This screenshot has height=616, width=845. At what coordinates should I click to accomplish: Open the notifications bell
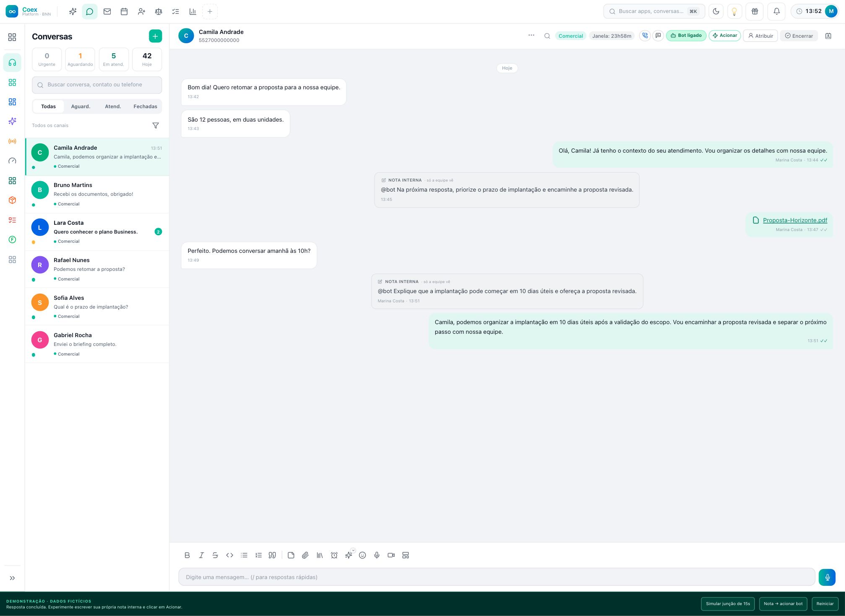(x=777, y=11)
